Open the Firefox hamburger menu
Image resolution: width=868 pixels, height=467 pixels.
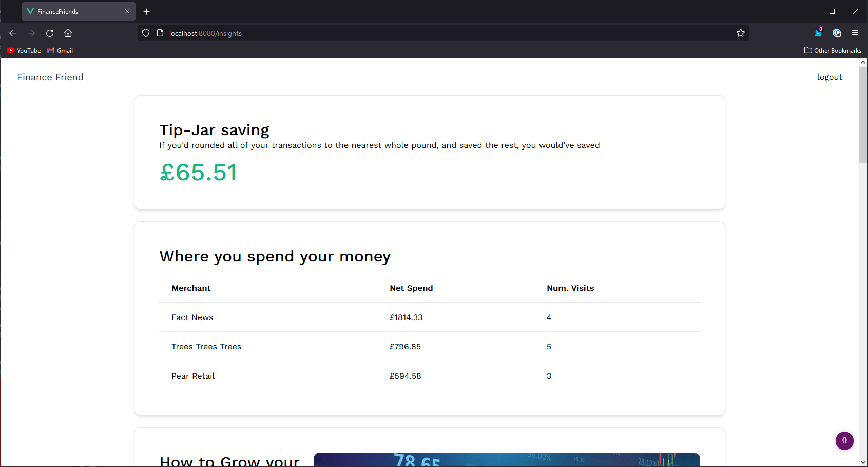click(x=855, y=33)
